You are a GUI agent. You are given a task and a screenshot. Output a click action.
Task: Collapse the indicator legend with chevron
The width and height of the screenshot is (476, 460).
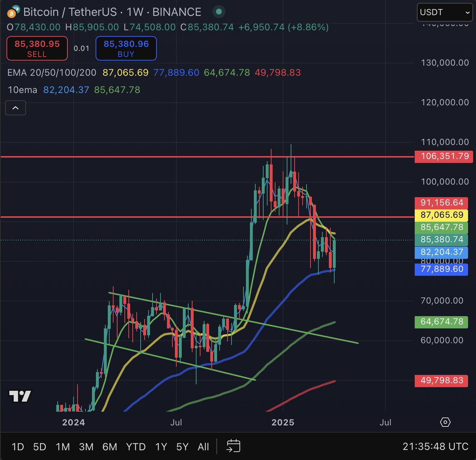tap(15, 108)
